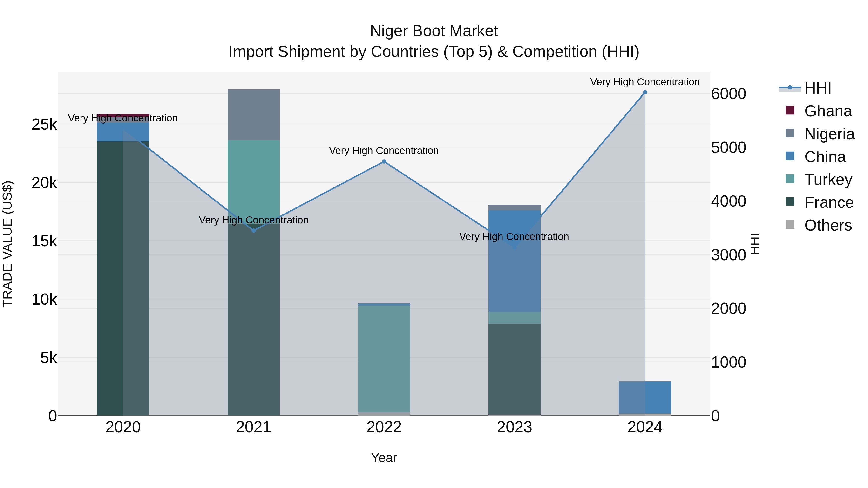This screenshot has width=868, height=488.
Task: Click the Turkey segment of the 2022 bar
Action: (384, 359)
